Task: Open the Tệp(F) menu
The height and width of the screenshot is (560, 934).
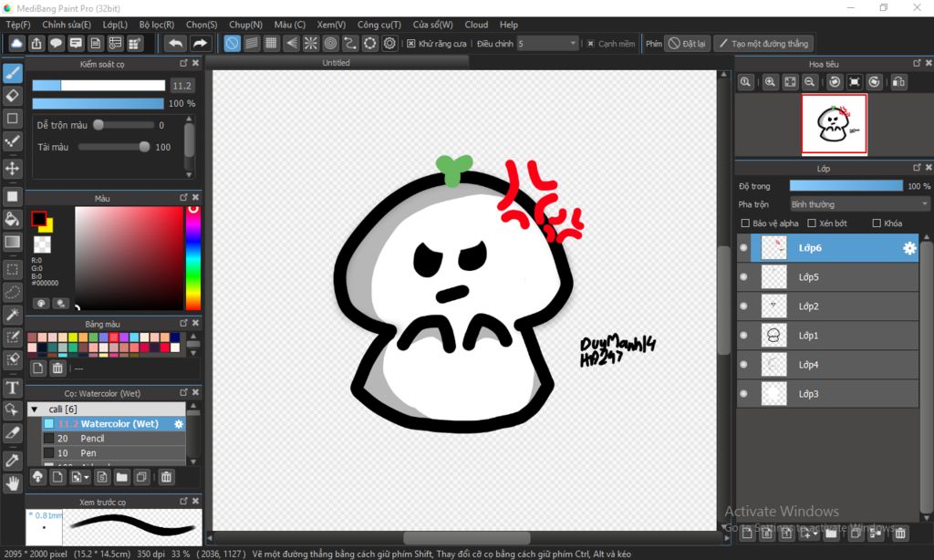Action: [18, 25]
